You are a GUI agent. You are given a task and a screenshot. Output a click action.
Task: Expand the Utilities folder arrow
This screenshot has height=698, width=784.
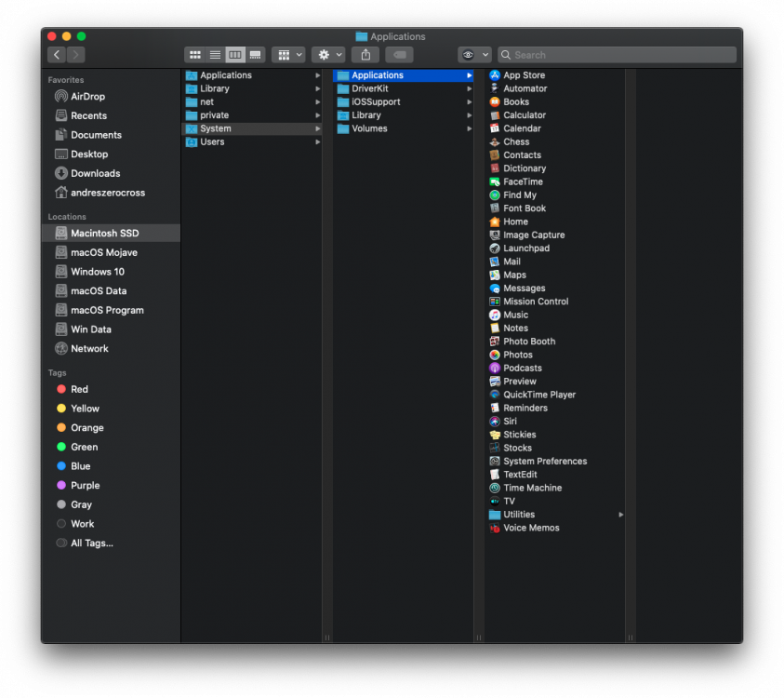tap(620, 515)
